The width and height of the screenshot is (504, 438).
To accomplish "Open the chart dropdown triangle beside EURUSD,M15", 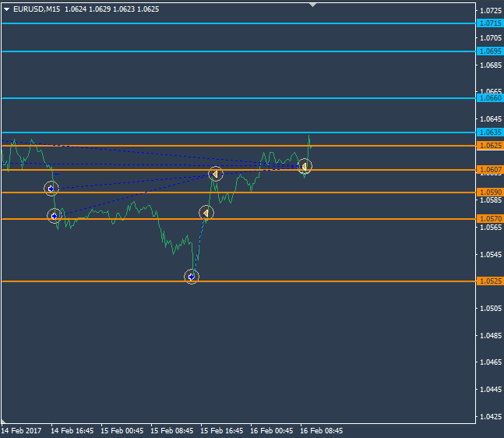I will pos(6,9).
